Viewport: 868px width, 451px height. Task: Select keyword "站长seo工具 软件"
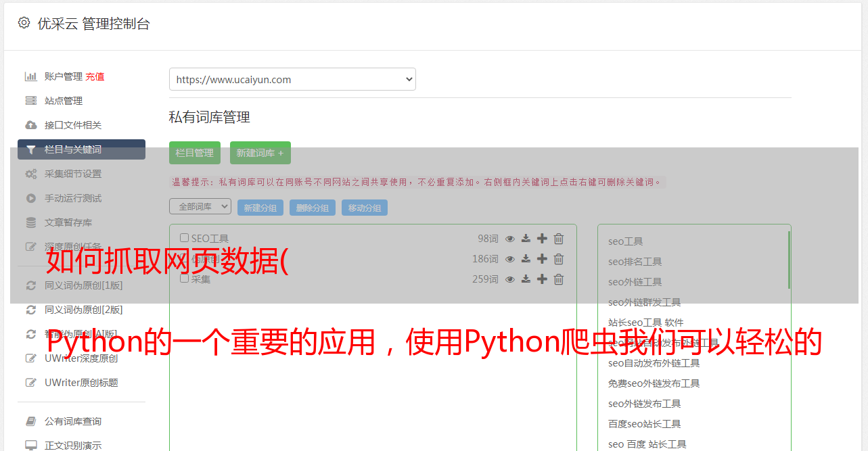tap(646, 323)
